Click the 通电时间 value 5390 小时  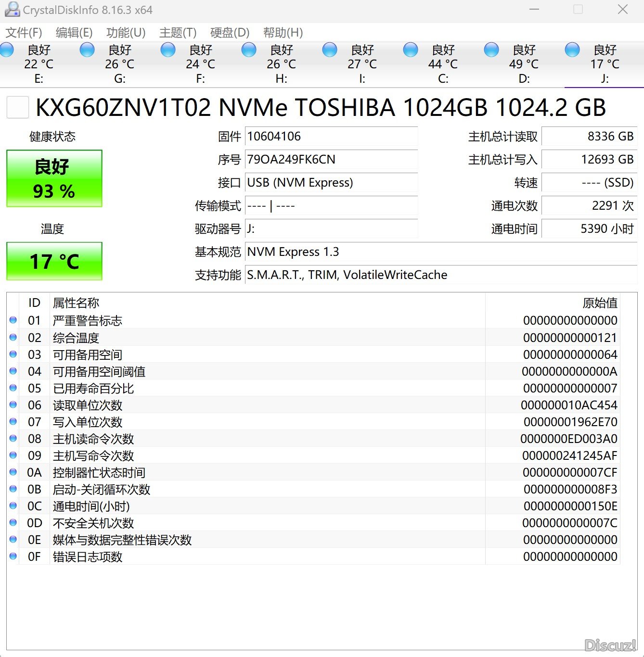tap(589, 229)
